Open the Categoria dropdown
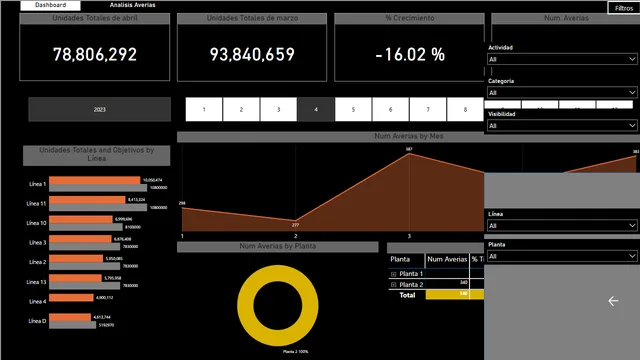 click(562, 93)
